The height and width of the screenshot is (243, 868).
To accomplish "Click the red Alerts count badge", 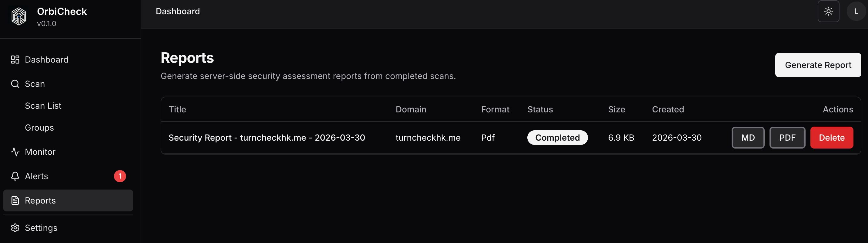I will (120, 176).
